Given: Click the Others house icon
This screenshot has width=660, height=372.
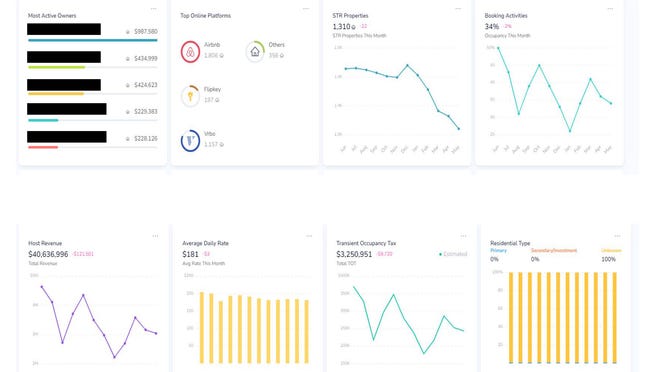Looking at the screenshot, I should click(255, 51).
